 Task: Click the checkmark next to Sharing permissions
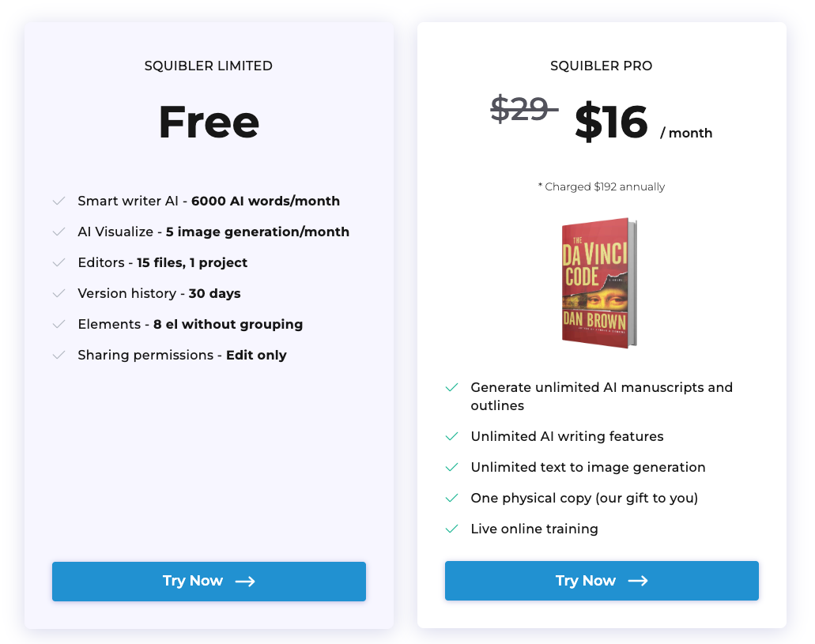[x=58, y=356]
